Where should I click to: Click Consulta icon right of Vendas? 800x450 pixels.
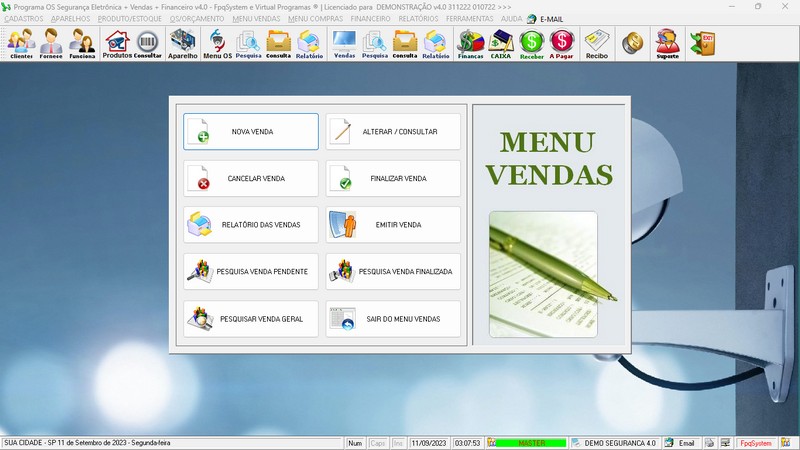pyautogui.click(x=405, y=44)
